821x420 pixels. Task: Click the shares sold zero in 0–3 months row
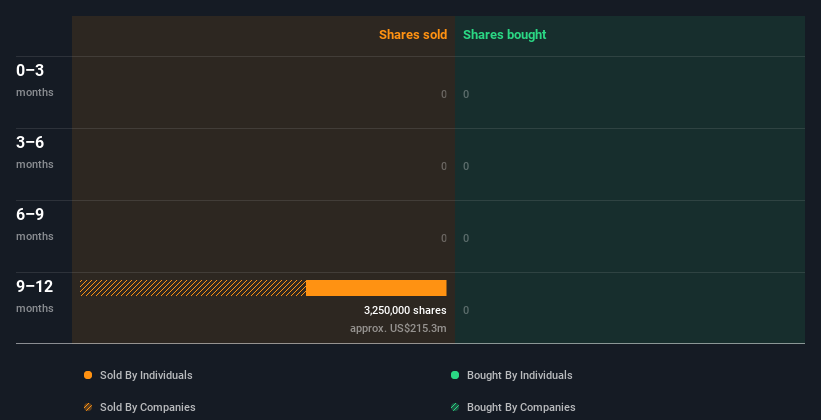coord(444,94)
